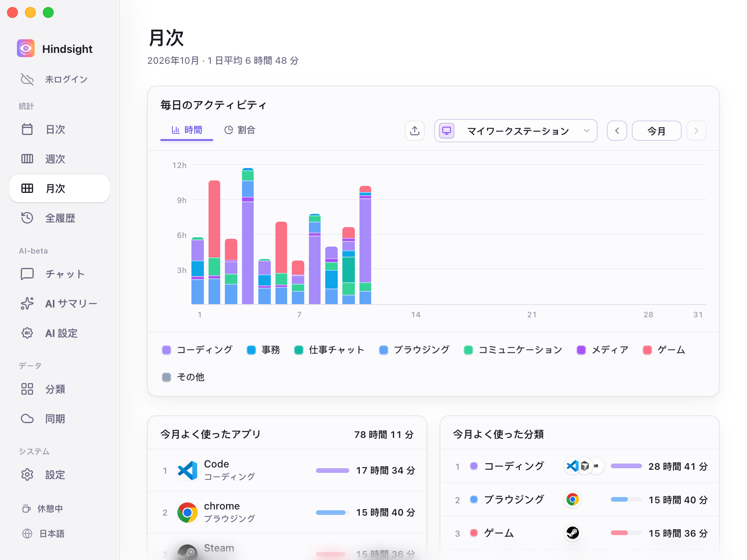Click the その他 legend color swatch
Screen dimensions: 747x560
pyautogui.click(x=167, y=377)
